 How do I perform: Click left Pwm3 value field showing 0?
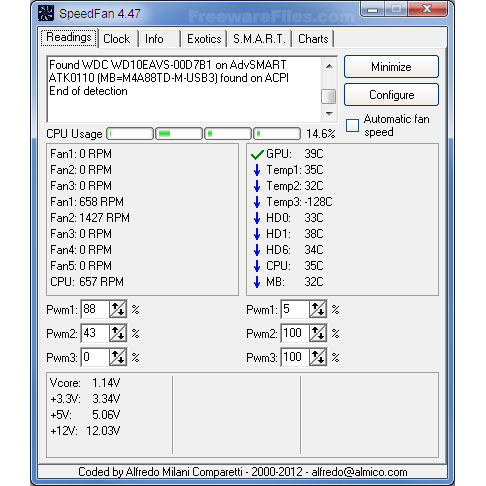coord(95,358)
